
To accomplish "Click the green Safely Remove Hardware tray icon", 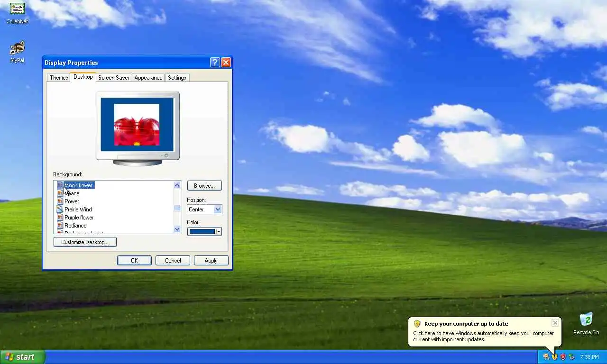I will 571,357.
